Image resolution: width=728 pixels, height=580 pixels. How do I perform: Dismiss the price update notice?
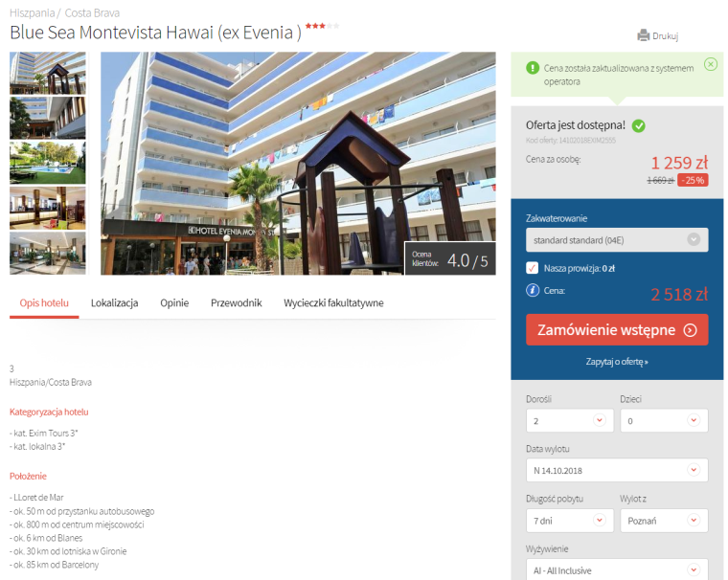(711, 64)
